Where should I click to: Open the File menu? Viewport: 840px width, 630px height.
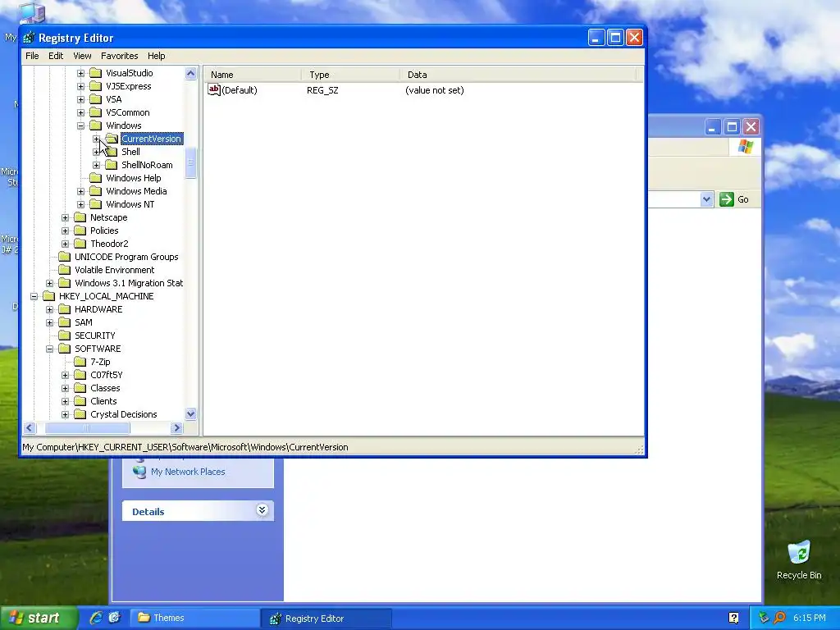point(32,56)
